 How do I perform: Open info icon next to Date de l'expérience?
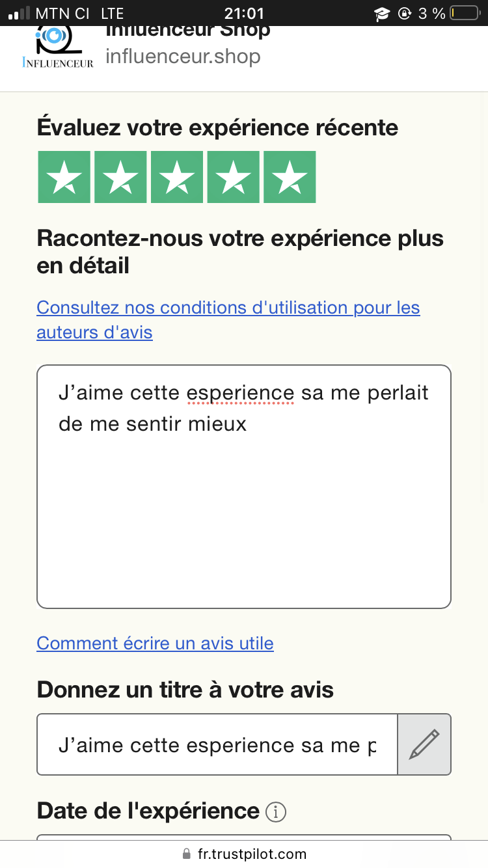tap(276, 812)
